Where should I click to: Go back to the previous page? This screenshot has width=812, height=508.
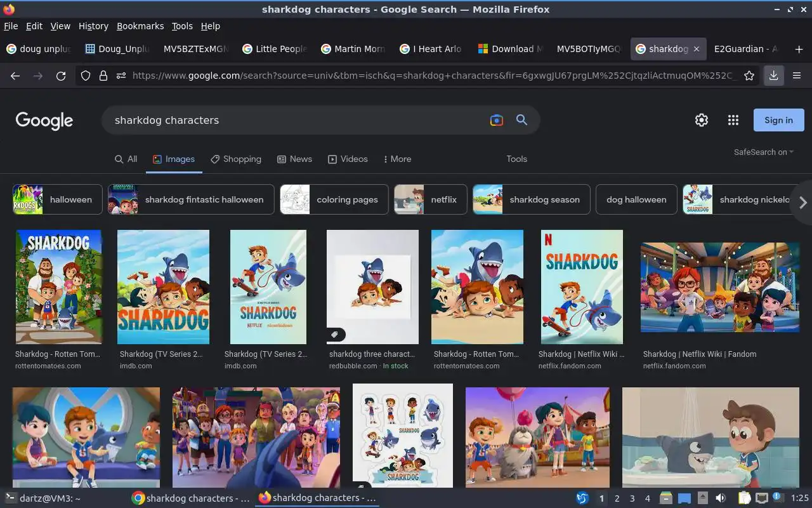pos(15,76)
